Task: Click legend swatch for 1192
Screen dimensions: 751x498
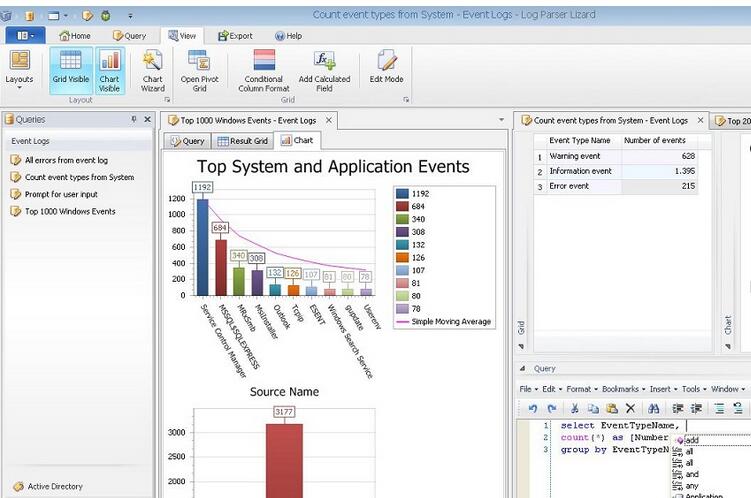Action: pyautogui.click(x=402, y=193)
